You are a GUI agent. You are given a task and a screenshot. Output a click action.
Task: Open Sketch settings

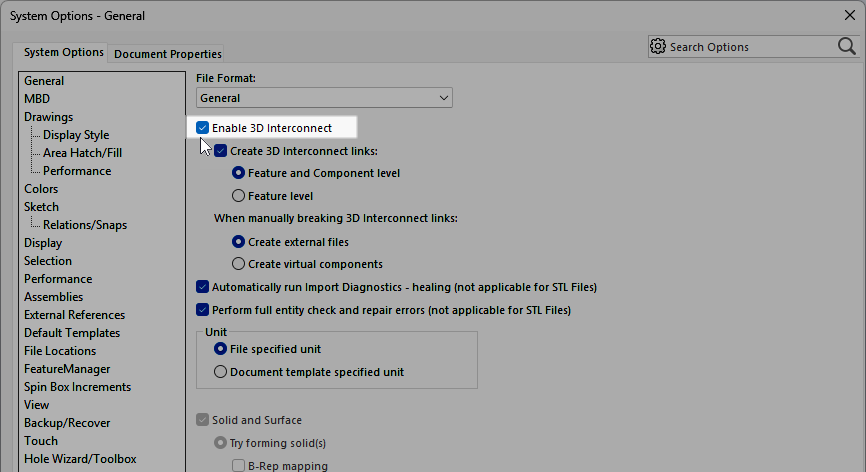(x=41, y=207)
